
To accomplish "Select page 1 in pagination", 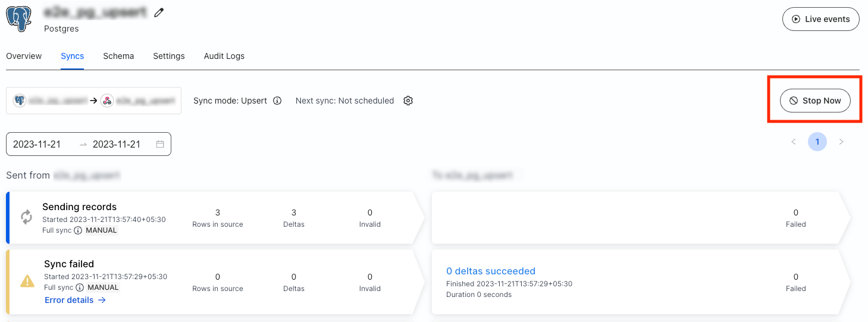I will (817, 142).
